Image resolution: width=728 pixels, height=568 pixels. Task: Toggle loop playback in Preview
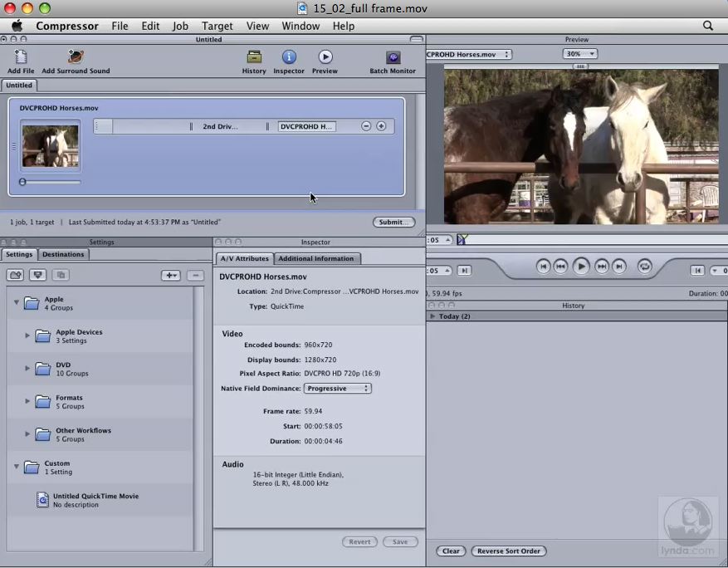coord(645,267)
